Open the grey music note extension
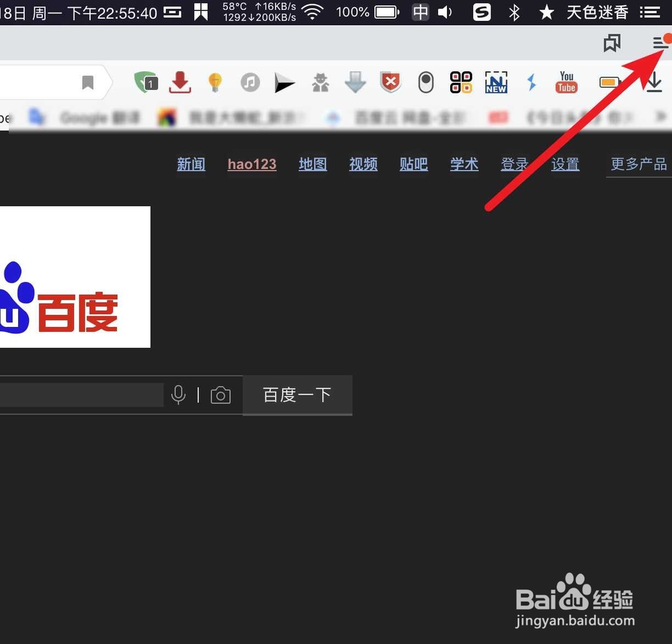 250,82
